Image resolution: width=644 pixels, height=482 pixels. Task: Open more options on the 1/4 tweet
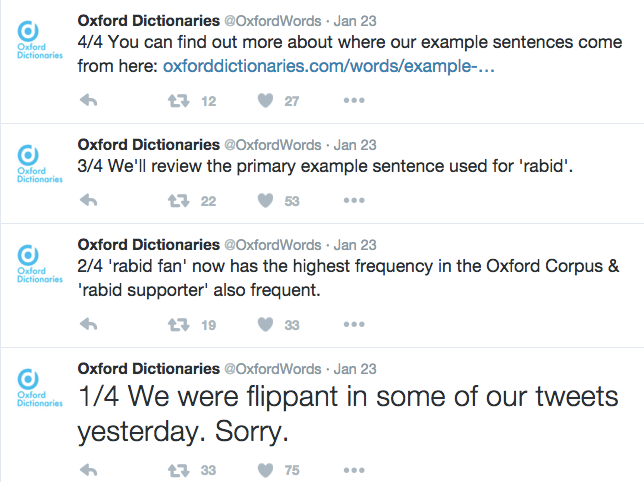pyautogui.click(x=354, y=470)
